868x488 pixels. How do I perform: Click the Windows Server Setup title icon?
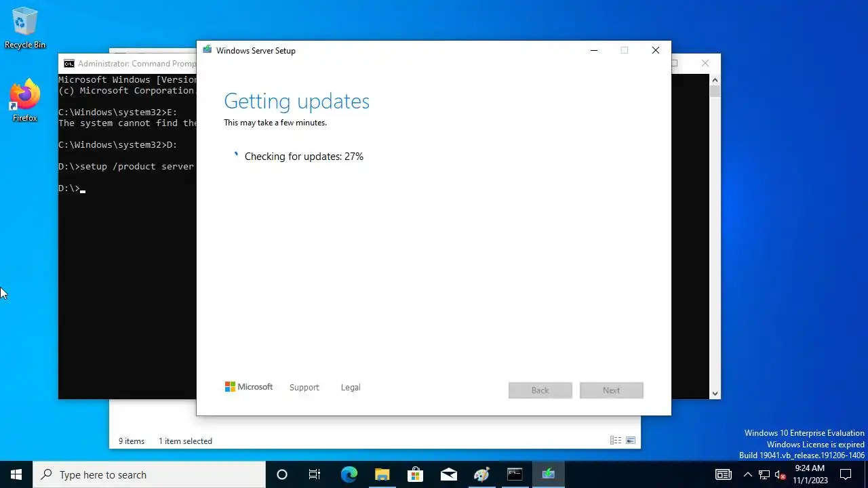pyautogui.click(x=208, y=50)
